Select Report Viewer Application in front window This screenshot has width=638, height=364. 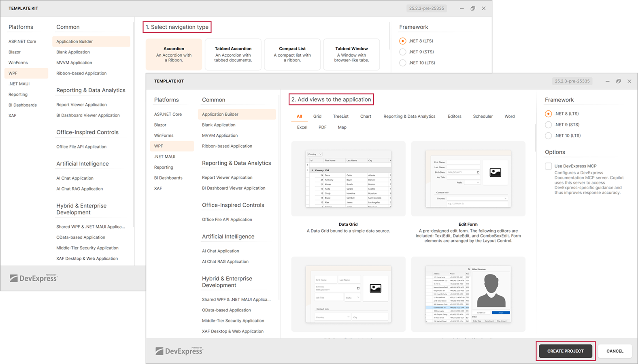227,178
